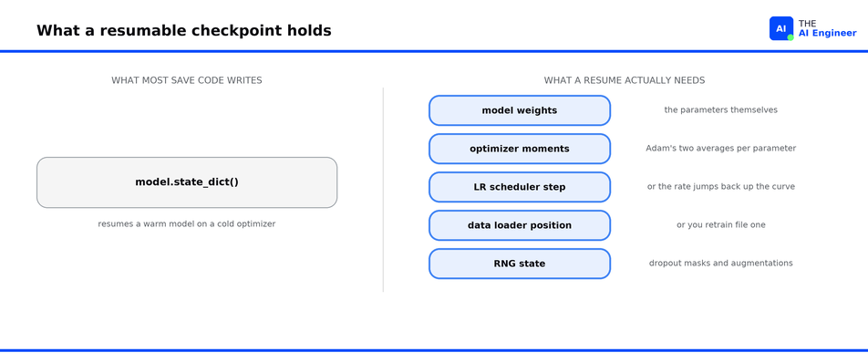The image size is (868, 363).
Task: Select the RNG state box
Action: coord(520,264)
